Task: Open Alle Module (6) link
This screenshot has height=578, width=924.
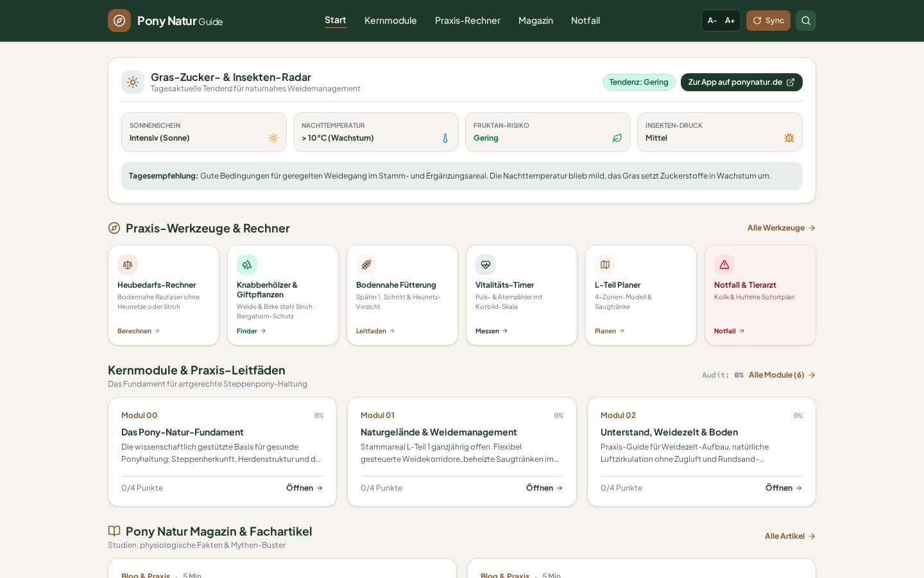Action: [x=782, y=375]
